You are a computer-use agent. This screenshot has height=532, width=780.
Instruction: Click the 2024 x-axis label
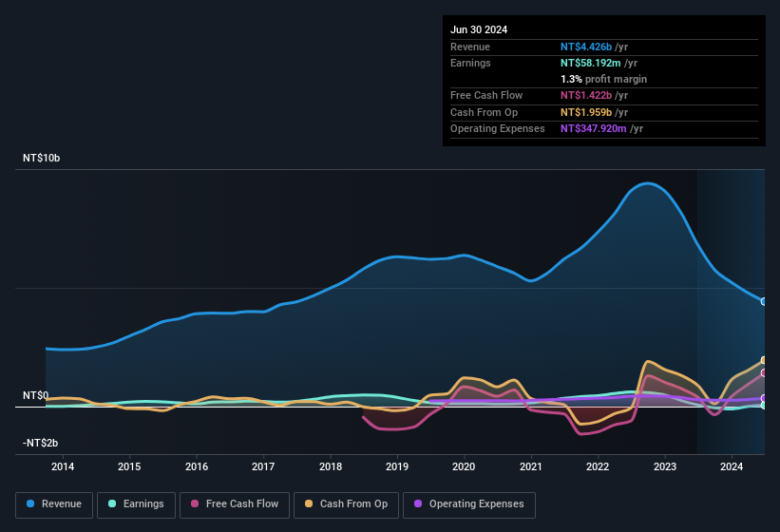(732, 466)
